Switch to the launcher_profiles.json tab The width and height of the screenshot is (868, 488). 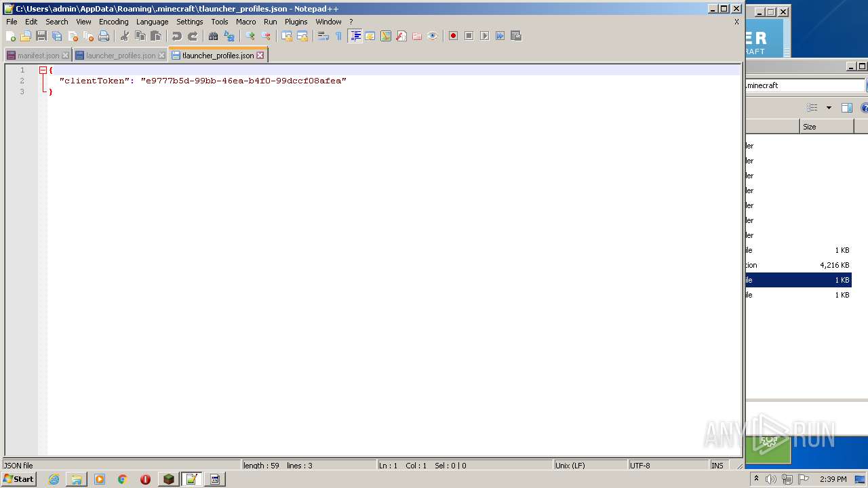click(120, 56)
